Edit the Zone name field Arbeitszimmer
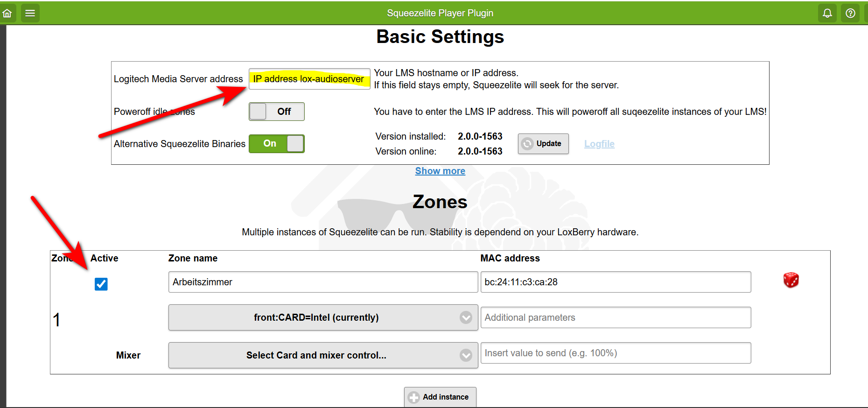The height and width of the screenshot is (408, 868). (323, 282)
